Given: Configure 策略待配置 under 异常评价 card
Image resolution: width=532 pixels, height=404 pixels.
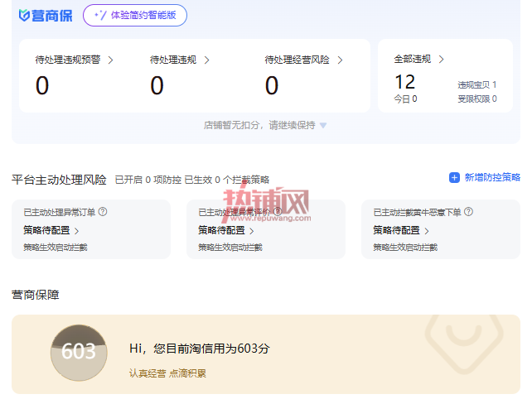Looking at the screenshot, I should click(226, 230).
